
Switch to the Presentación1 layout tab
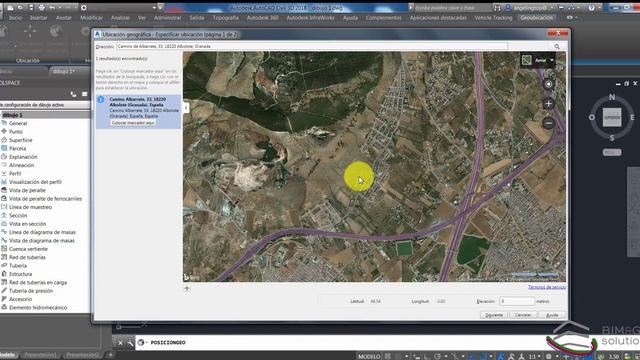40,356
